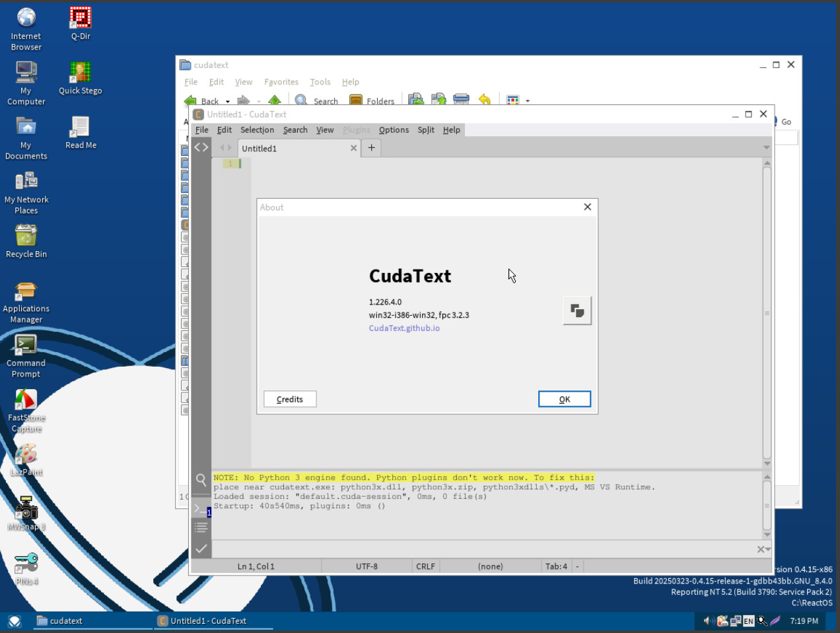Toggle the code tree sidebar icon
This screenshot has width=840, height=633.
201,147
